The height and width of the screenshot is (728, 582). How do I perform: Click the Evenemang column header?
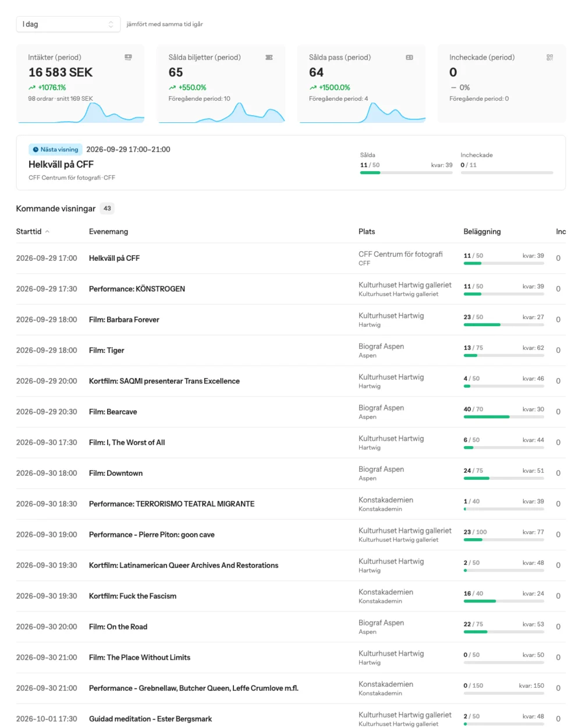pos(108,231)
